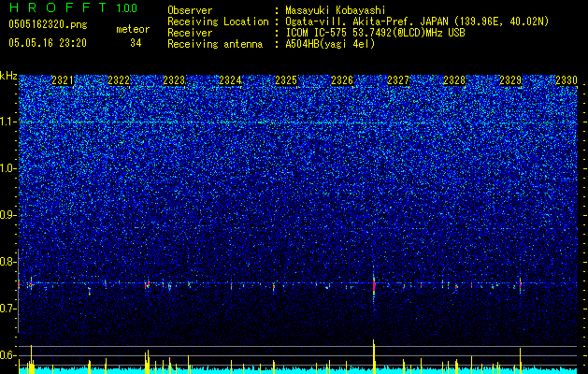The image size is (588, 374).
Task: Click the HROFFT 1.0.0 title text
Action: pyautogui.click(x=74, y=7)
